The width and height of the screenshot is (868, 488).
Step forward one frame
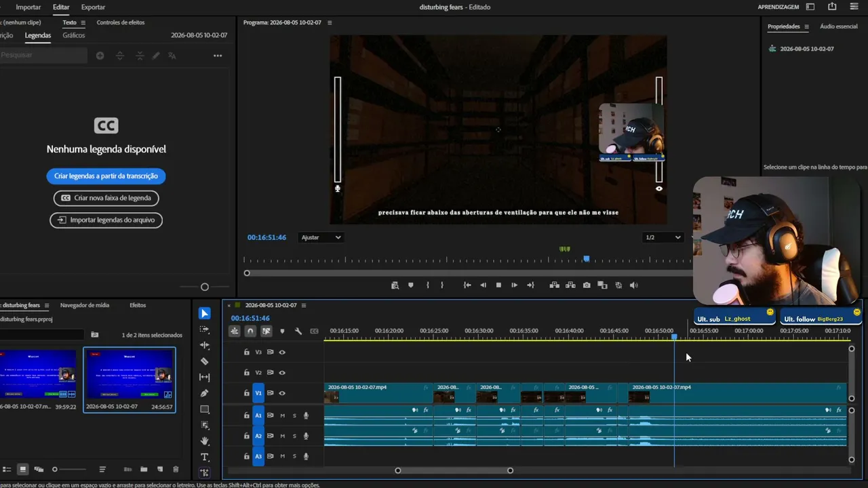point(514,285)
